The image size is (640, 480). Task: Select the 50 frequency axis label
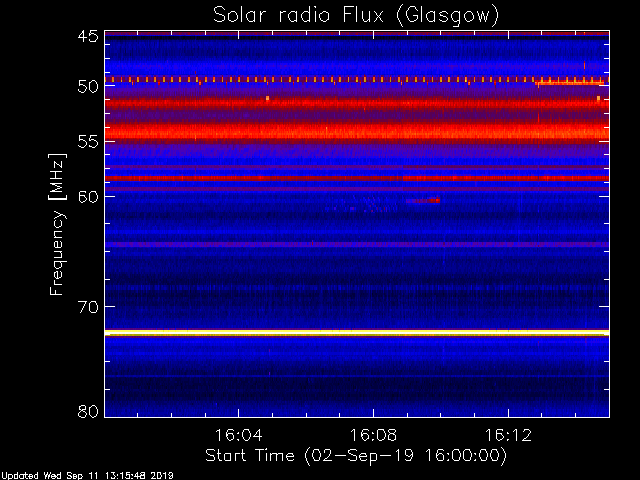tap(88, 86)
